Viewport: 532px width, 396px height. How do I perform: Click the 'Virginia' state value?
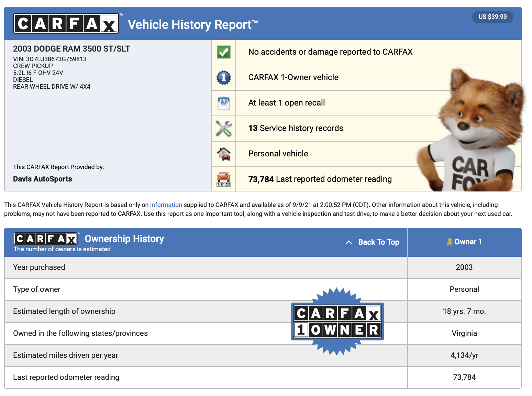(x=464, y=333)
